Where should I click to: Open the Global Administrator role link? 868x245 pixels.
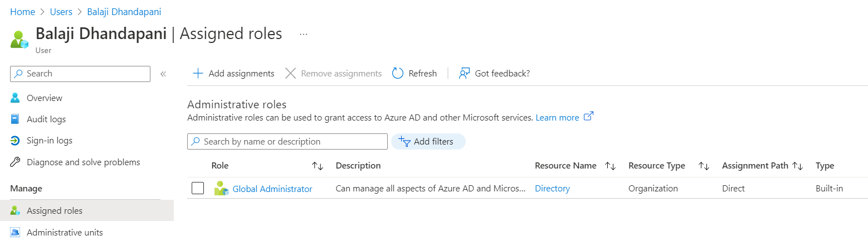click(272, 189)
